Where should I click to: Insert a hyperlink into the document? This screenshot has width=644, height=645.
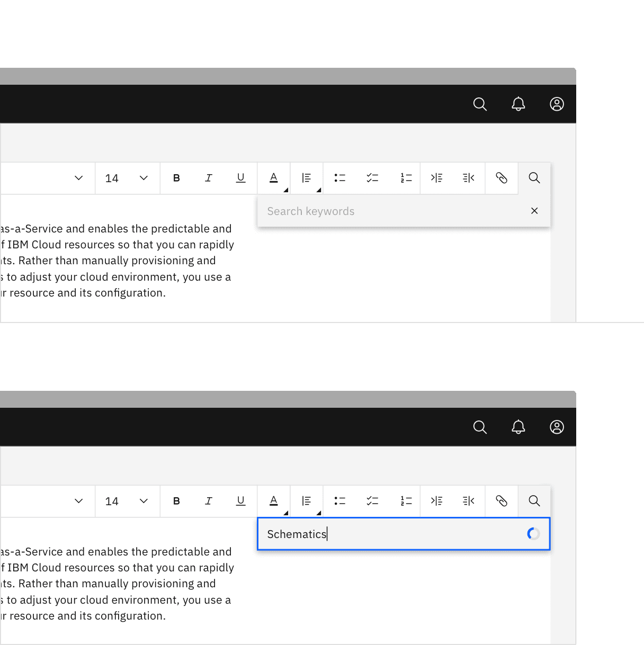pyautogui.click(x=502, y=178)
